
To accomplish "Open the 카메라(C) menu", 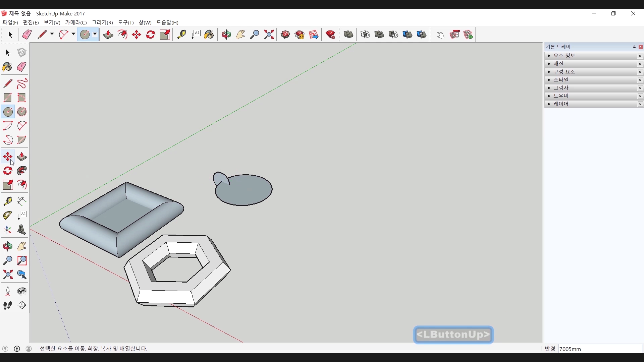I will pos(76,22).
